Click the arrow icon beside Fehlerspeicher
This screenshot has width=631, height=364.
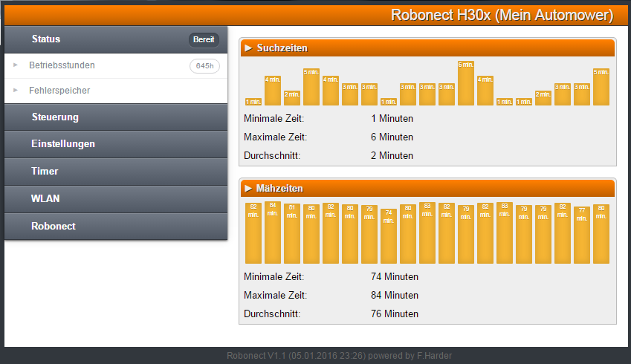(16, 90)
